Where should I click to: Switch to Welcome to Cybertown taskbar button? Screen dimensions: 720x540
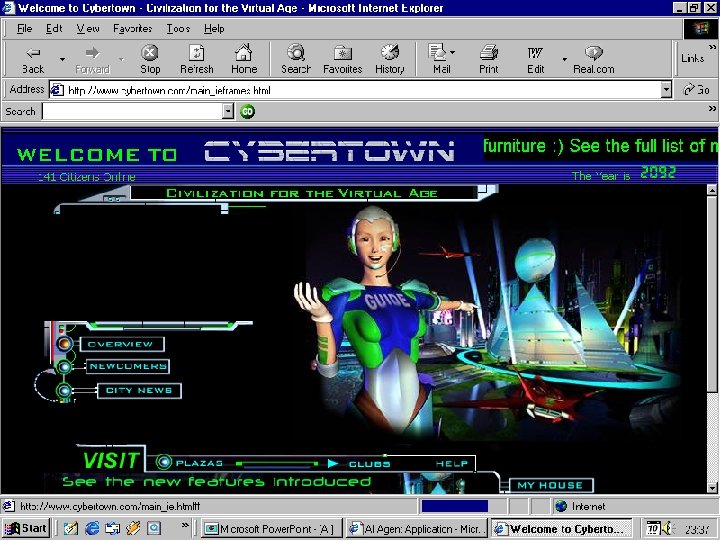[x=562, y=529]
